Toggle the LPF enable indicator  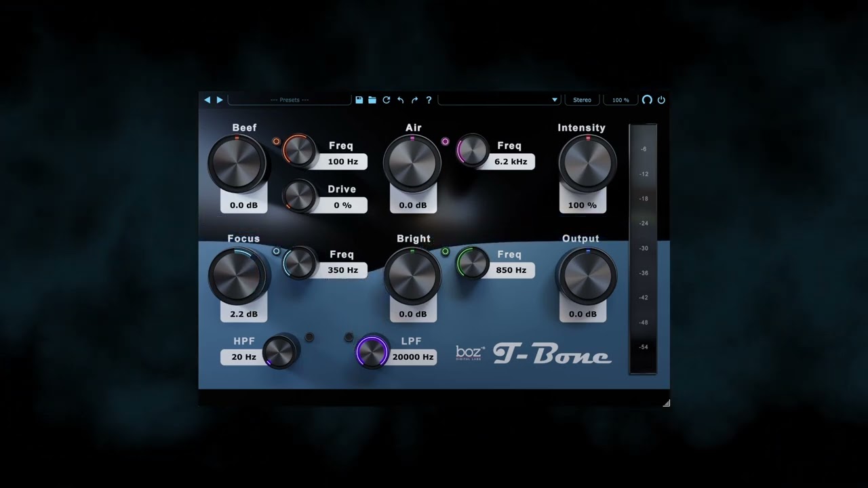349,337
